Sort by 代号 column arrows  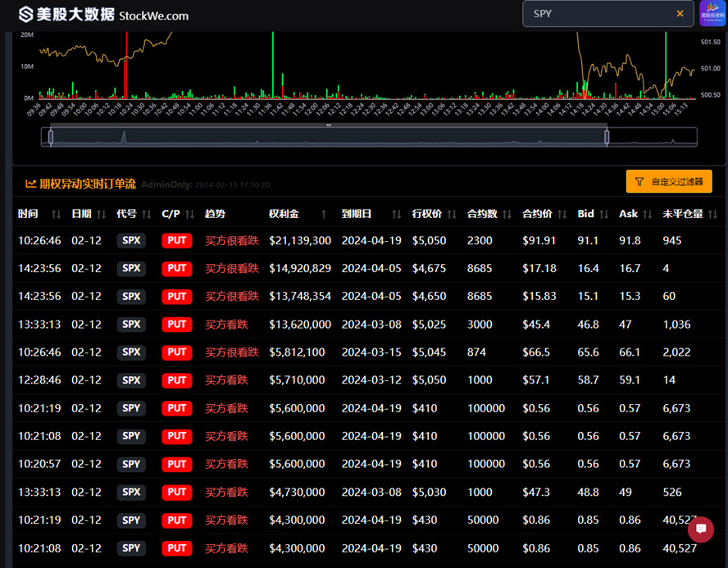(146, 214)
